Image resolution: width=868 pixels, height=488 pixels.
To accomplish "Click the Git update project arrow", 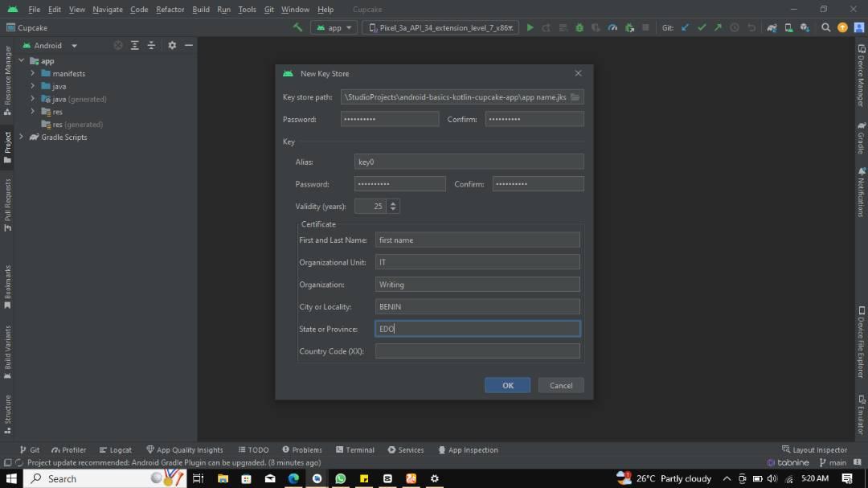I will [685, 27].
